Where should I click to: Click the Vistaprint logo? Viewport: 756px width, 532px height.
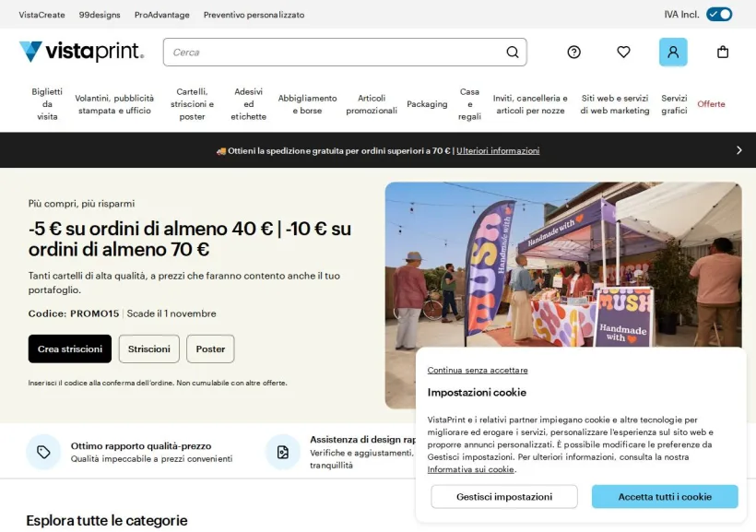pyautogui.click(x=81, y=52)
